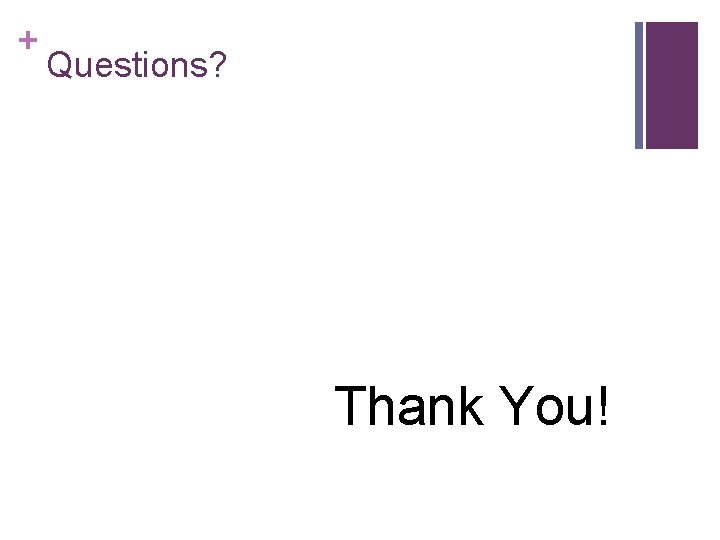Screen dimensions: 720x540
Task: Click the capital Q in Questions
Action: click(59, 65)
